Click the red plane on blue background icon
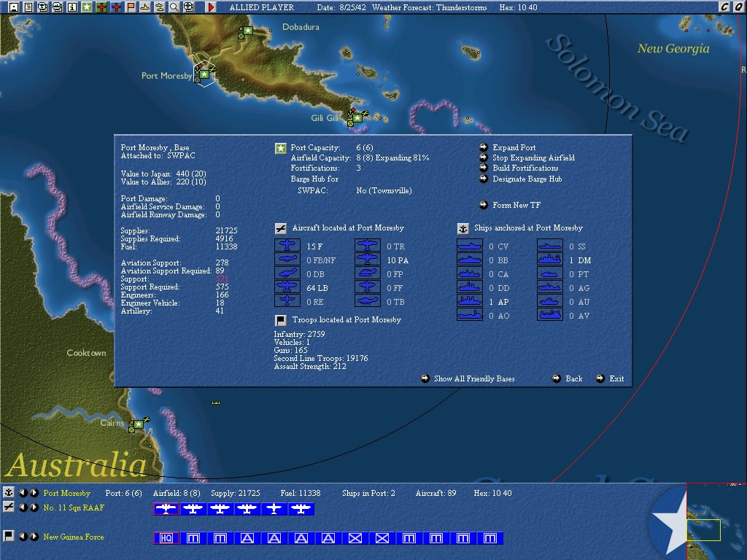 point(116,7)
